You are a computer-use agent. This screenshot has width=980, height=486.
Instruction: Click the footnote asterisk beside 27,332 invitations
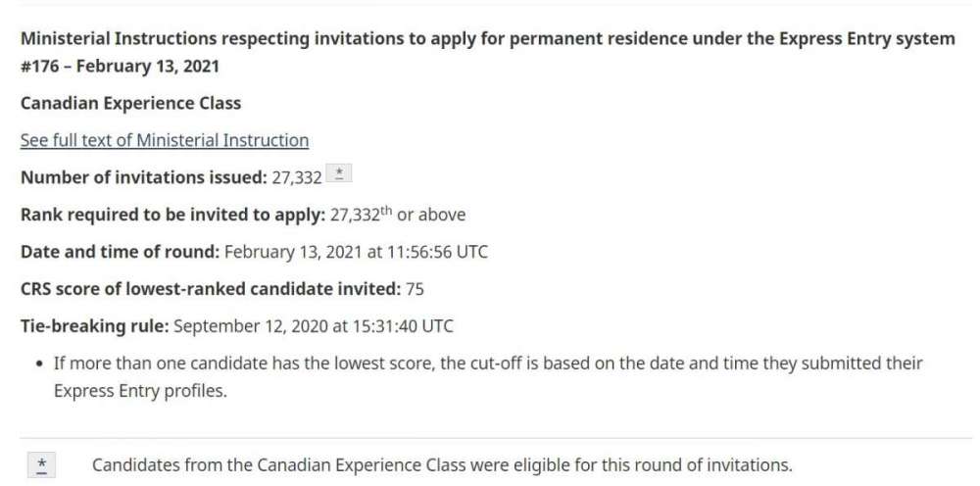(338, 176)
